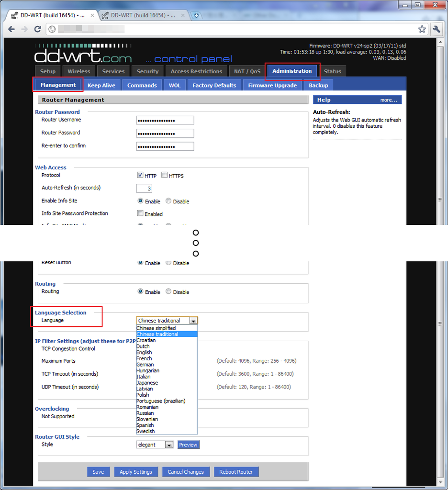Open the Commands sub-tab
Image resolution: width=448 pixels, height=490 pixels.
[142, 85]
